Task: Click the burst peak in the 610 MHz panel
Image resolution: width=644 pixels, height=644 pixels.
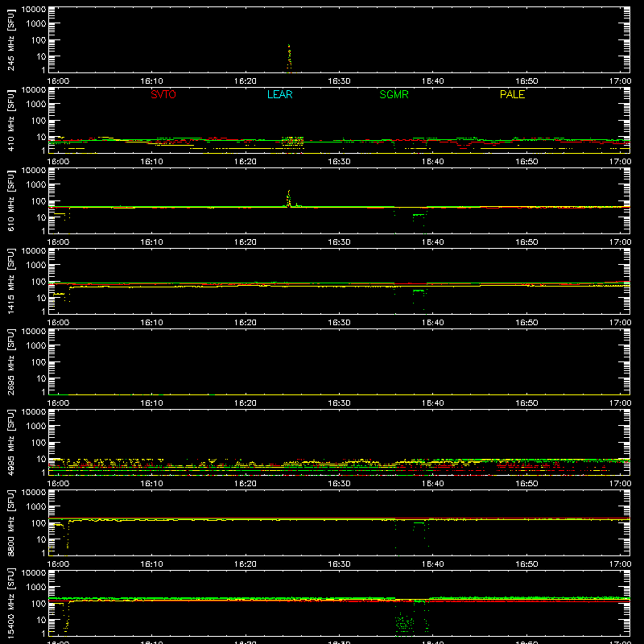Action: [289, 198]
